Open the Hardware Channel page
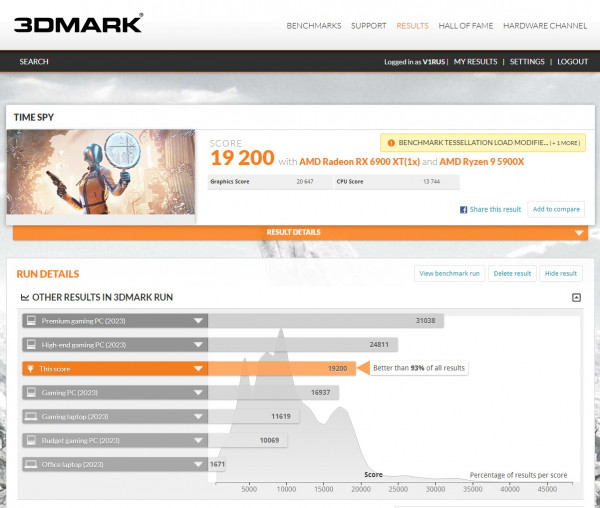Image resolution: width=600 pixels, height=508 pixels. 545,26
